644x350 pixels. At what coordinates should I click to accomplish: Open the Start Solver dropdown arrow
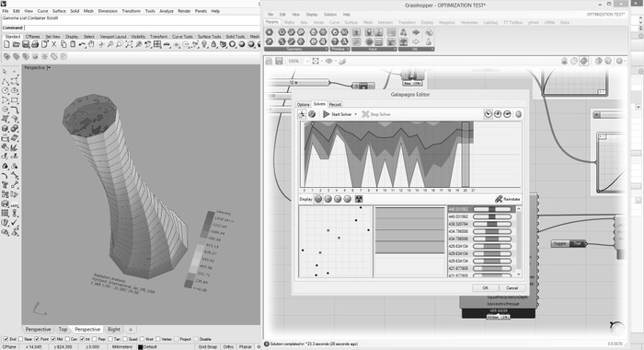point(356,114)
